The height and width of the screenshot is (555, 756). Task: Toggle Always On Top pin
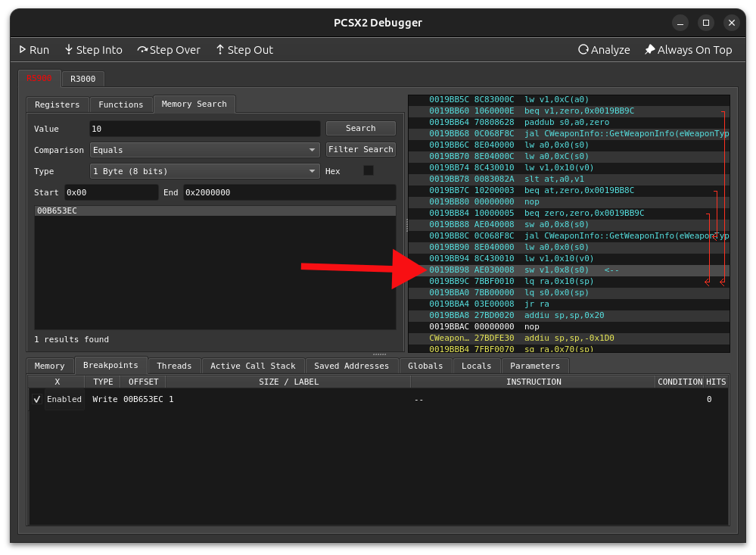tap(689, 50)
